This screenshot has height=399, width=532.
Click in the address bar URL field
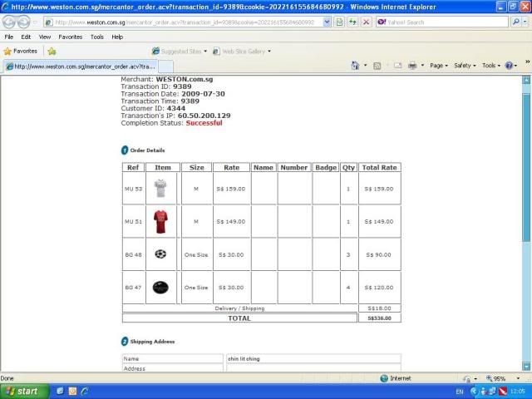coord(185,22)
